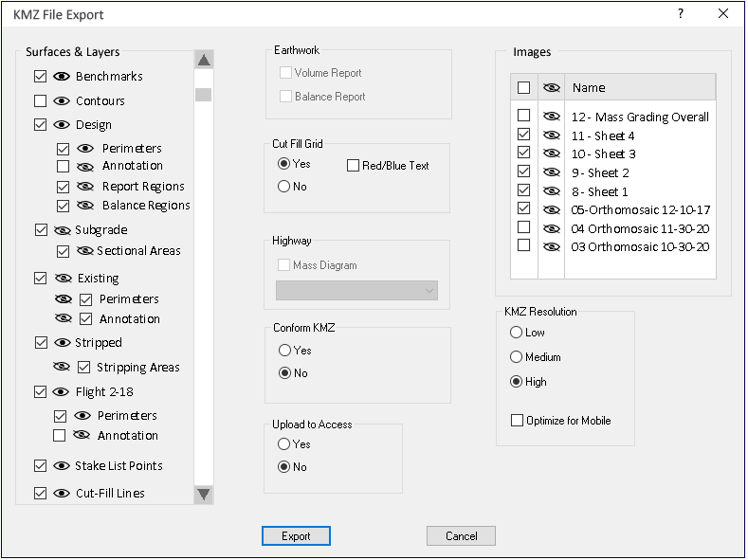Toggle visibility eye for Contours layer

click(x=62, y=100)
